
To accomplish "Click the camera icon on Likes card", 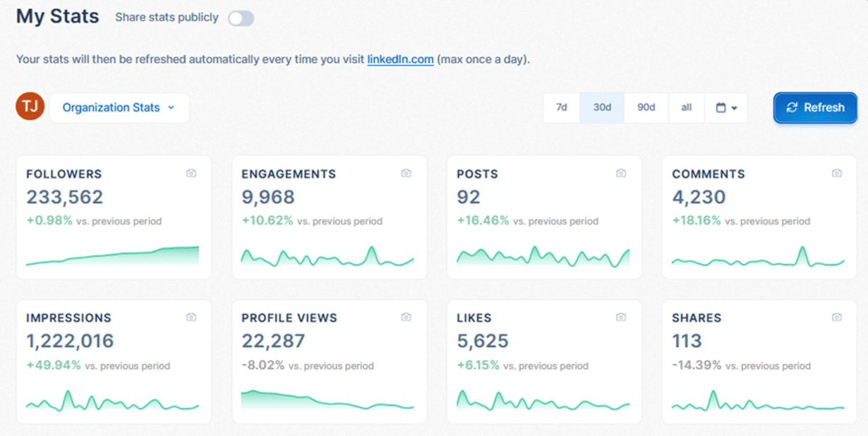I will (x=621, y=317).
